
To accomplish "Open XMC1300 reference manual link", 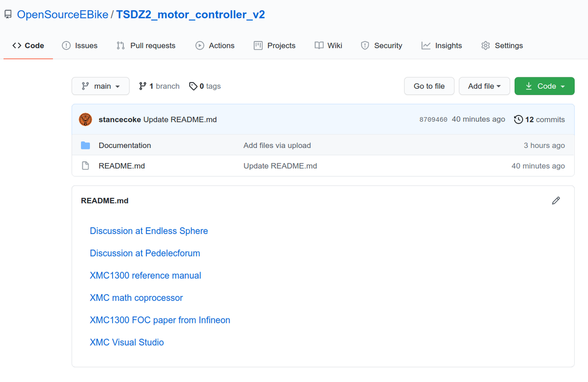I will (x=145, y=276).
